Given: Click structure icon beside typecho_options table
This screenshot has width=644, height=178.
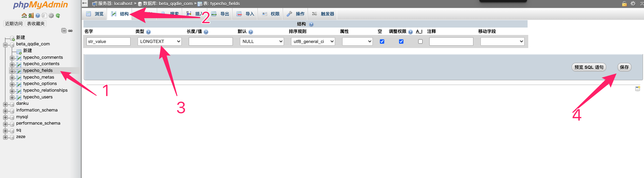Looking at the screenshot, I should pyautogui.click(x=19, y=84).
